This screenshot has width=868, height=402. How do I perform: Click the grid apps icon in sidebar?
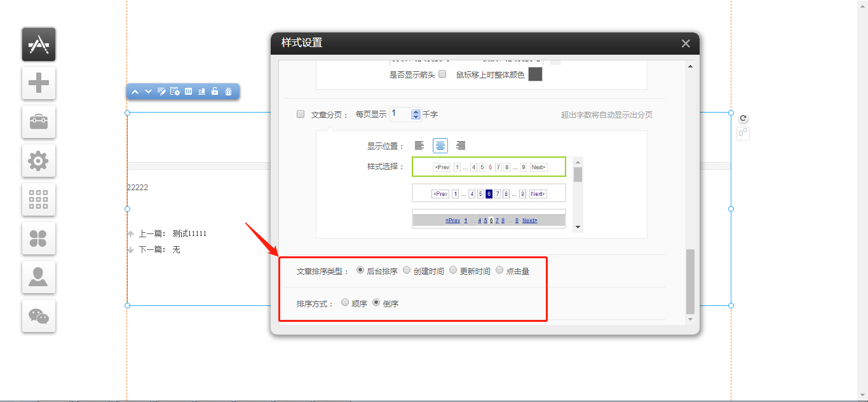pyautogui.click(x=39, y=200)
